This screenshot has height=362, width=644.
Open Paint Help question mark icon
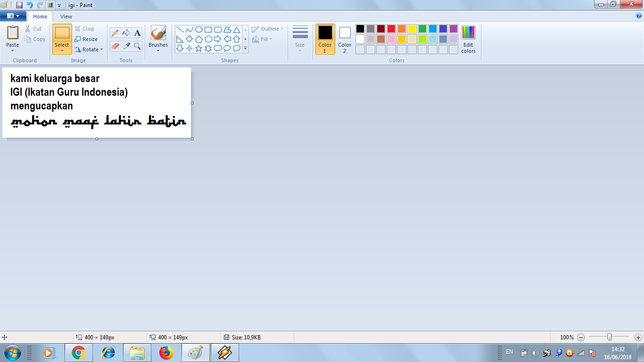(639, 16)
